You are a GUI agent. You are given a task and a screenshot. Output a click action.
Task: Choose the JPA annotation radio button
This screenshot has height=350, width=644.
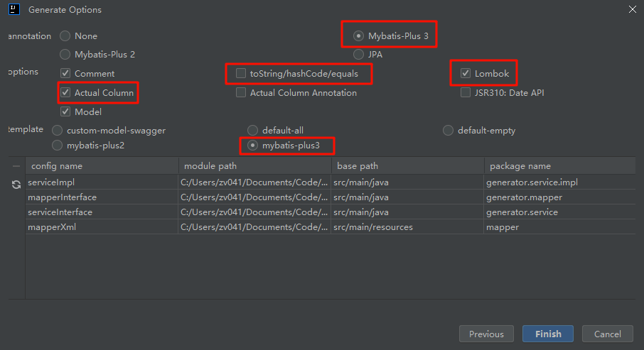click(x=358, y=54)
